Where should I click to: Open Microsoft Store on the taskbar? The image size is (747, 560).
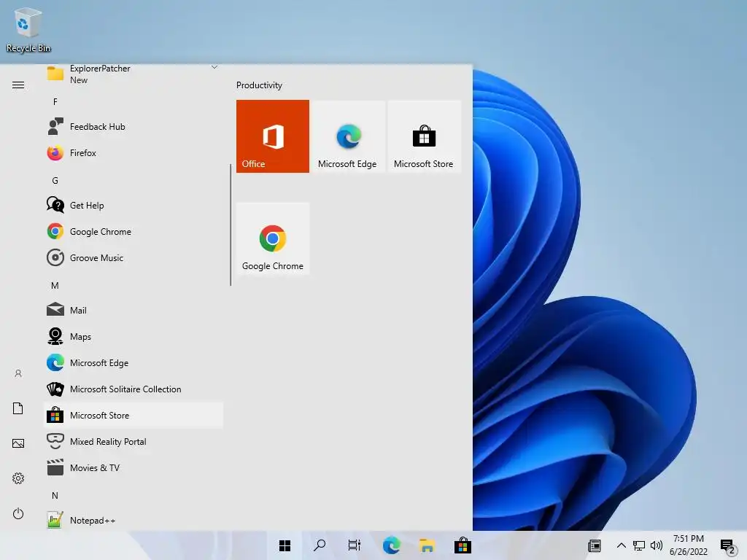point(462,545)
